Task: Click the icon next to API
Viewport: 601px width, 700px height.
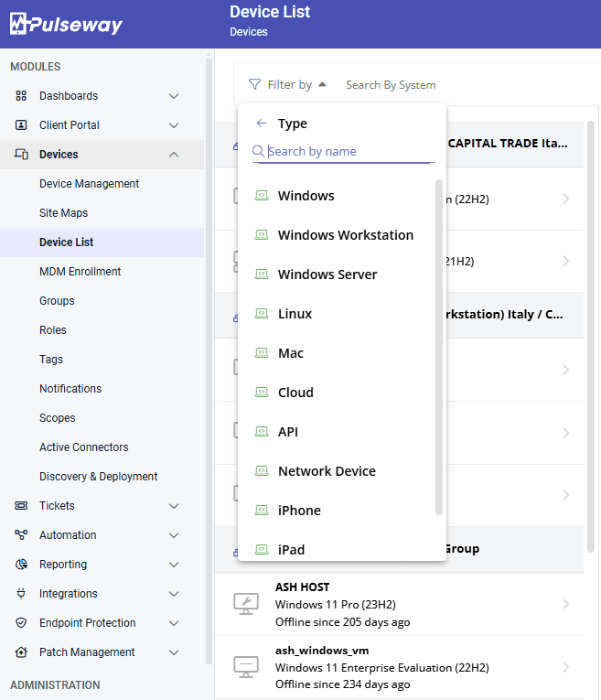Action: tap(262, 431)
